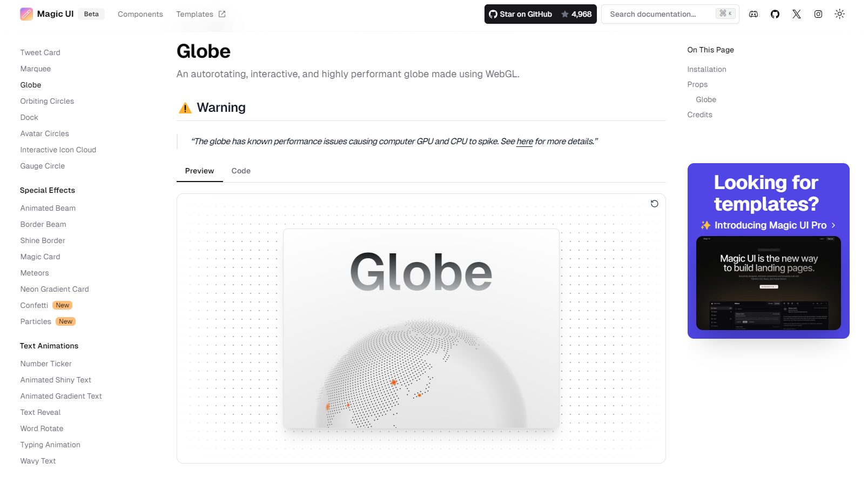
Task: Click Star on GitHub button
Action: (x=540, y=14)
